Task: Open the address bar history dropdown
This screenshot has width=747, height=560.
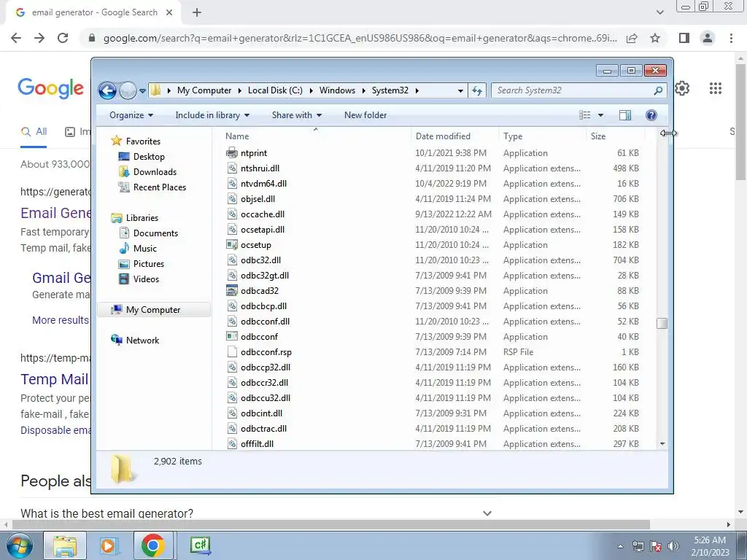Action: 460,90
